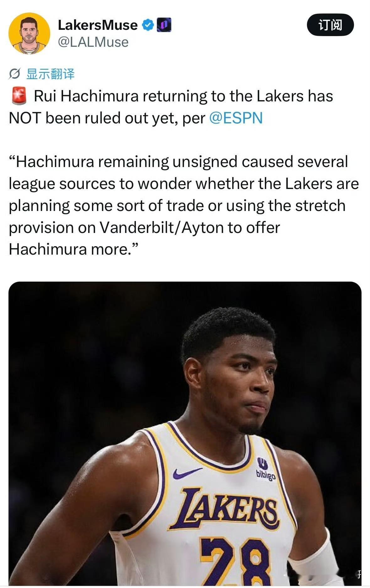Open the @ESPN mention link
Viewport: 370px width, 588px height.
236,118
